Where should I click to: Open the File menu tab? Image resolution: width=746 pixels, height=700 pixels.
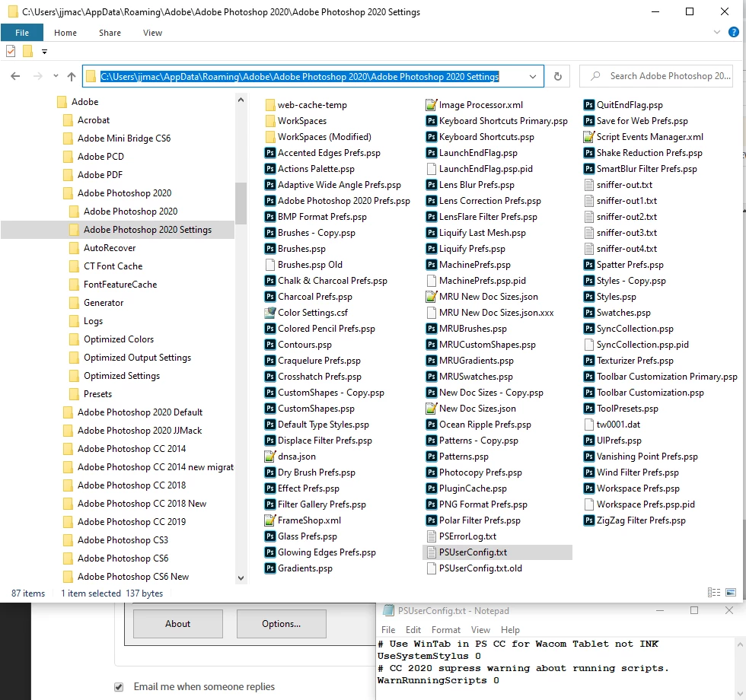[22, 32]
